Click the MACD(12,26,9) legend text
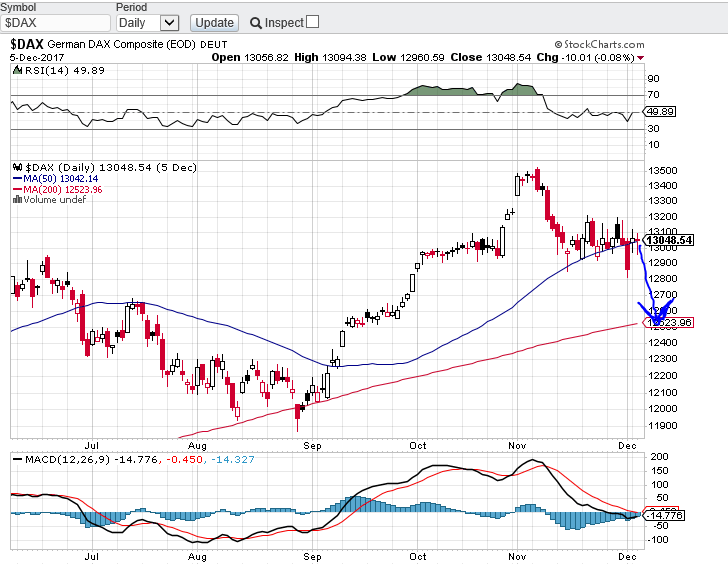This screenshot has height=565, width=728. point(67,460)
